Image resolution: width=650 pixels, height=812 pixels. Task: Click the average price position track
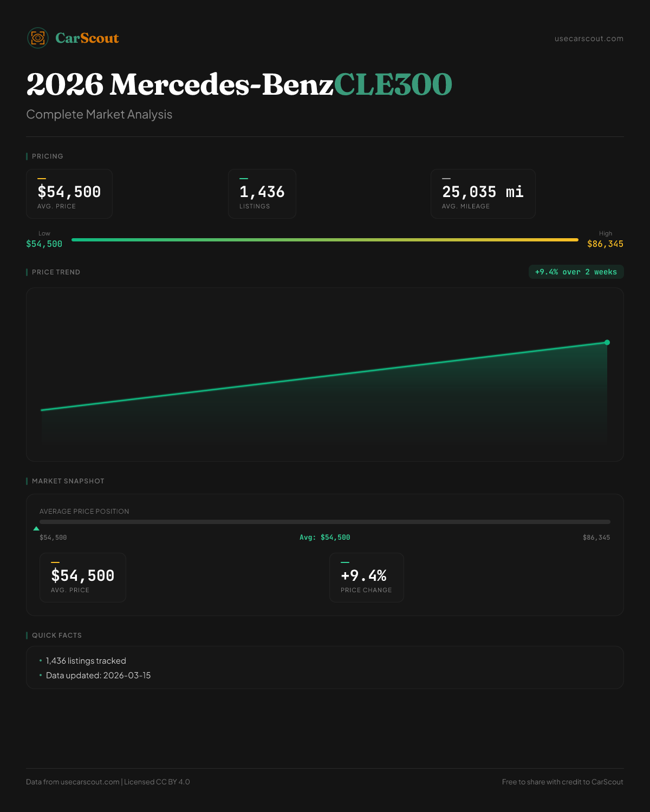[325, 522]
